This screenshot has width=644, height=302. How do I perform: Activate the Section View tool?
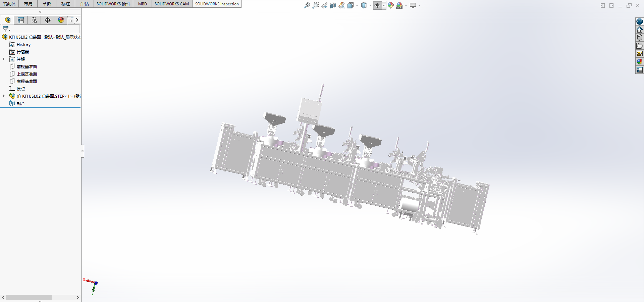[333, 5]
